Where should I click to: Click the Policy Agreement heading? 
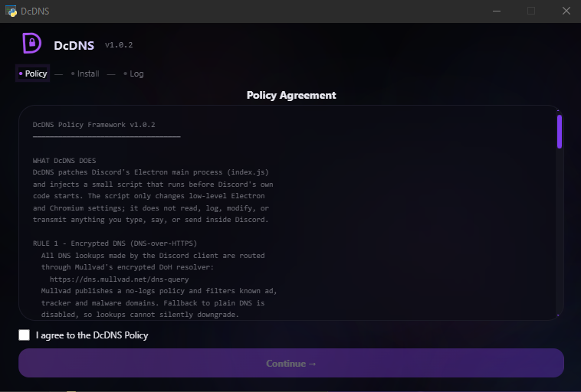(291, 95)
